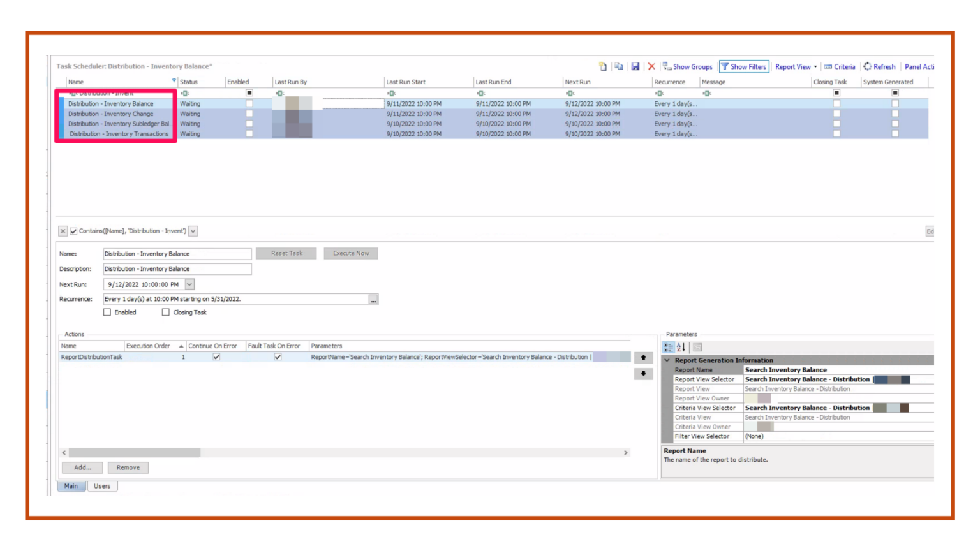The image size is (980, 551).
Task: Move action down with the down arrow
Action: point(643,374)
